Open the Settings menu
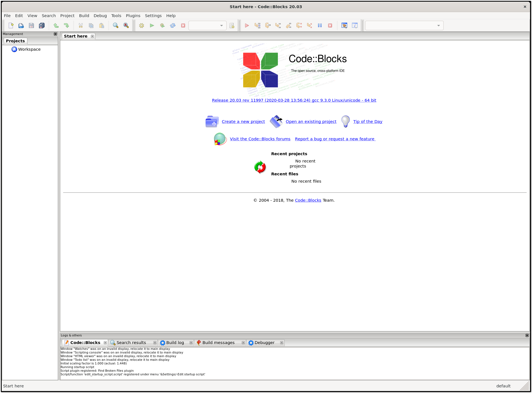This screenshot has width=532, height=393. tap(153, 16)
